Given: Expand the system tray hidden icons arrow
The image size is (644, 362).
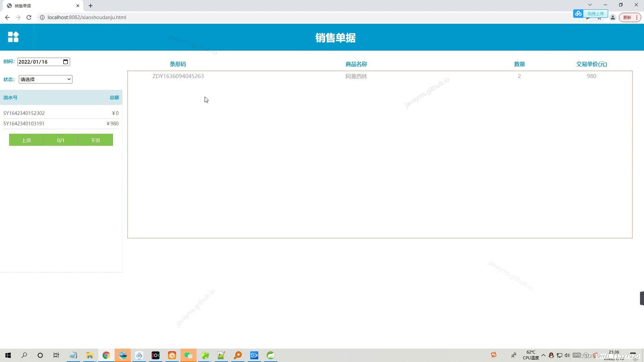Looking at the screenshot, I should 543,355.
